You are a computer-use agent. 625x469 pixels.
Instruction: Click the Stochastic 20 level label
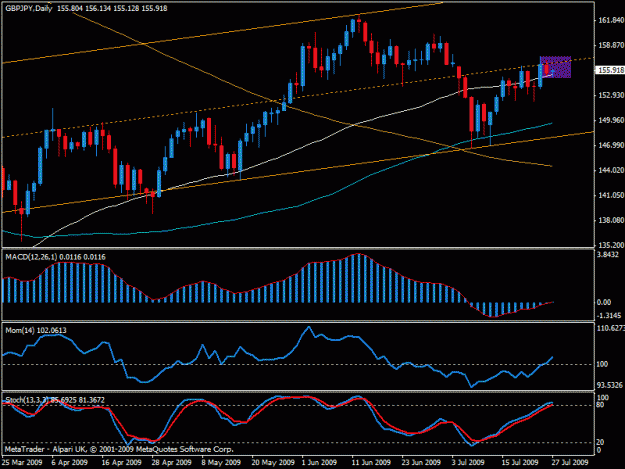click(x=601, y=442)
